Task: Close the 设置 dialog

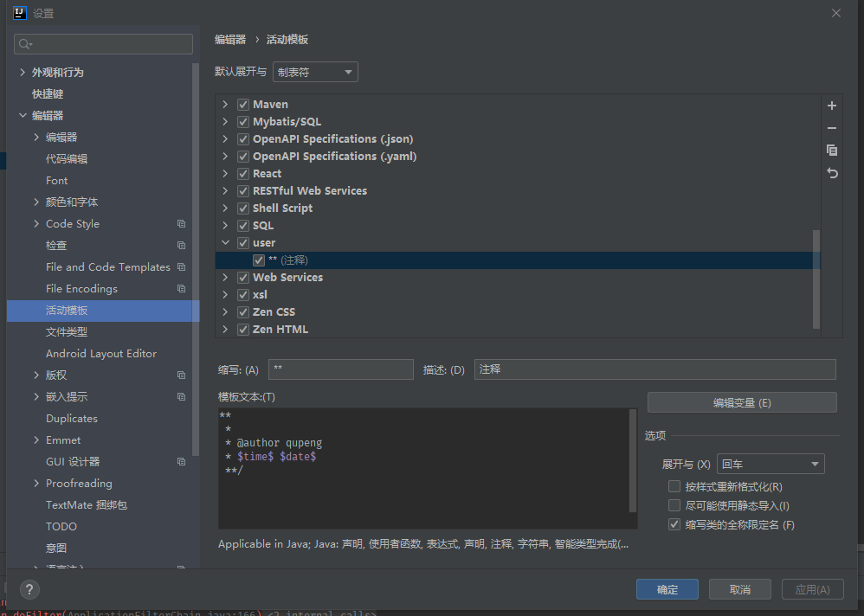Action: 836,13
